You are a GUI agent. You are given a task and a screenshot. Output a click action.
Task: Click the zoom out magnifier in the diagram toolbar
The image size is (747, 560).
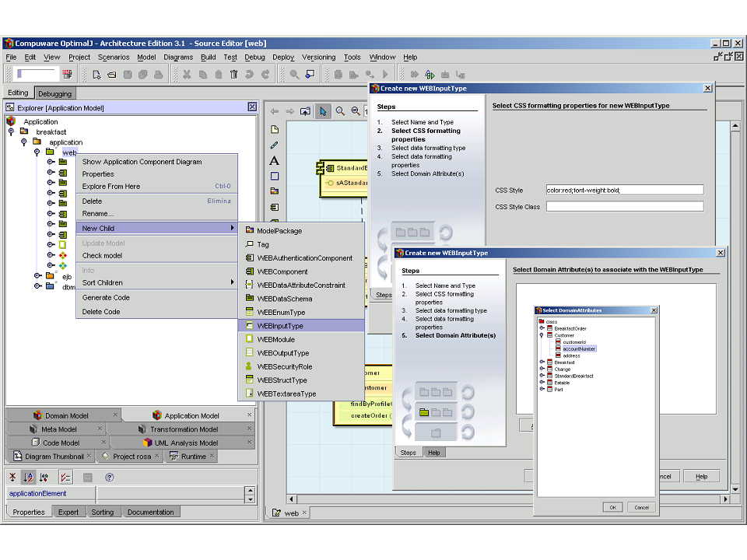click(356, 111)
